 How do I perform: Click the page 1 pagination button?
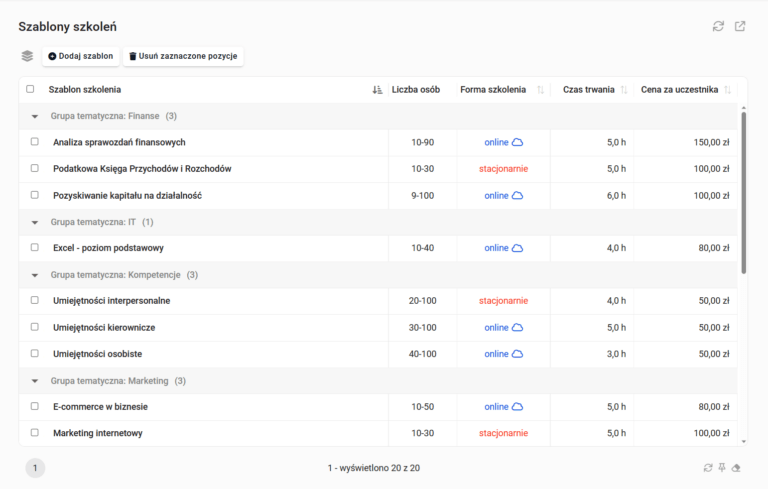[35, 467]
